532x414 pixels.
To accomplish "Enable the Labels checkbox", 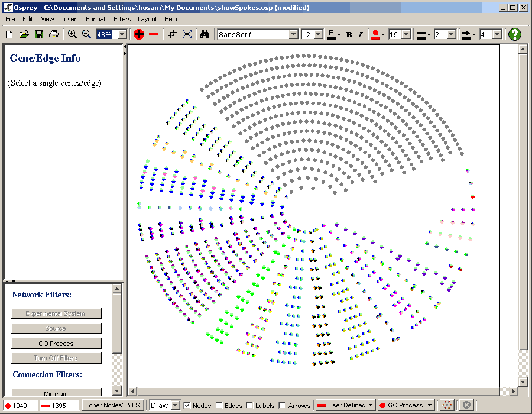I will point(249,405).
